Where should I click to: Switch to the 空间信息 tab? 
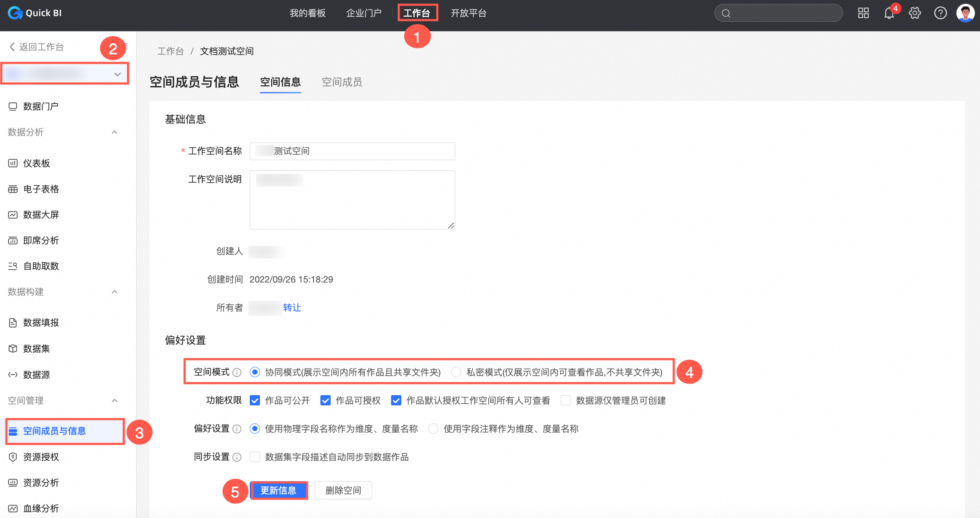pyautogui.click(x=281, y=82)
